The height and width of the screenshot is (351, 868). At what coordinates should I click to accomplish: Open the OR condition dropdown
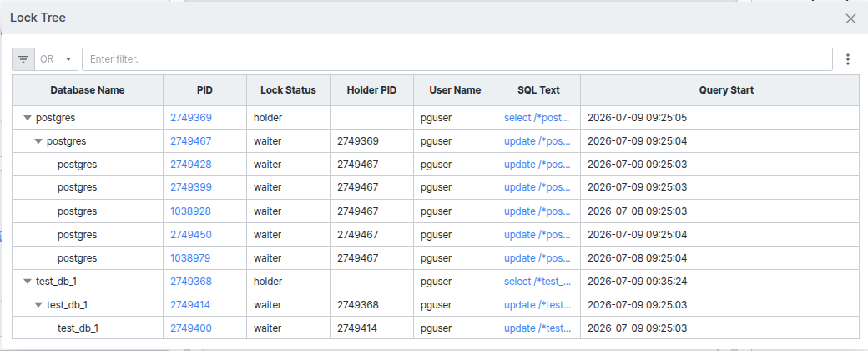coord(57,59)
